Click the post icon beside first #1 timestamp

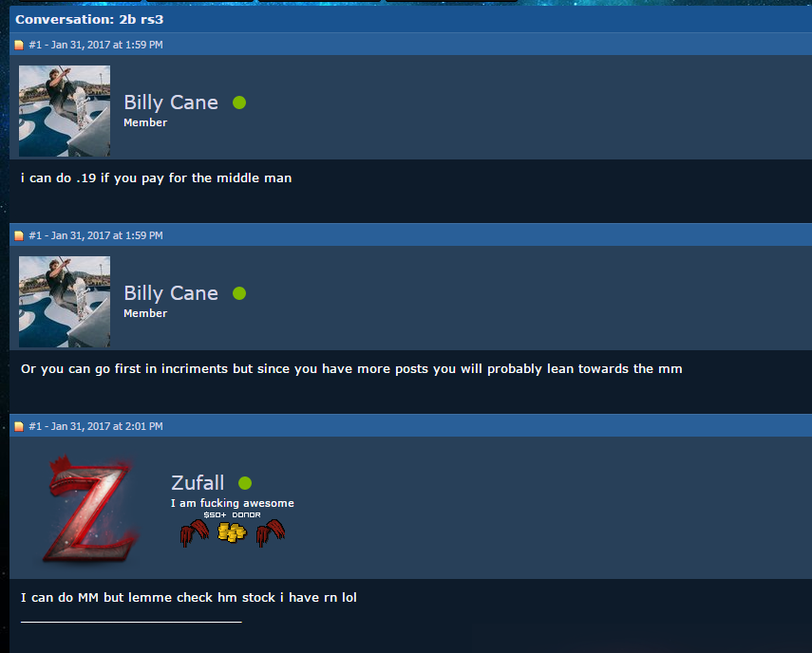19,45
